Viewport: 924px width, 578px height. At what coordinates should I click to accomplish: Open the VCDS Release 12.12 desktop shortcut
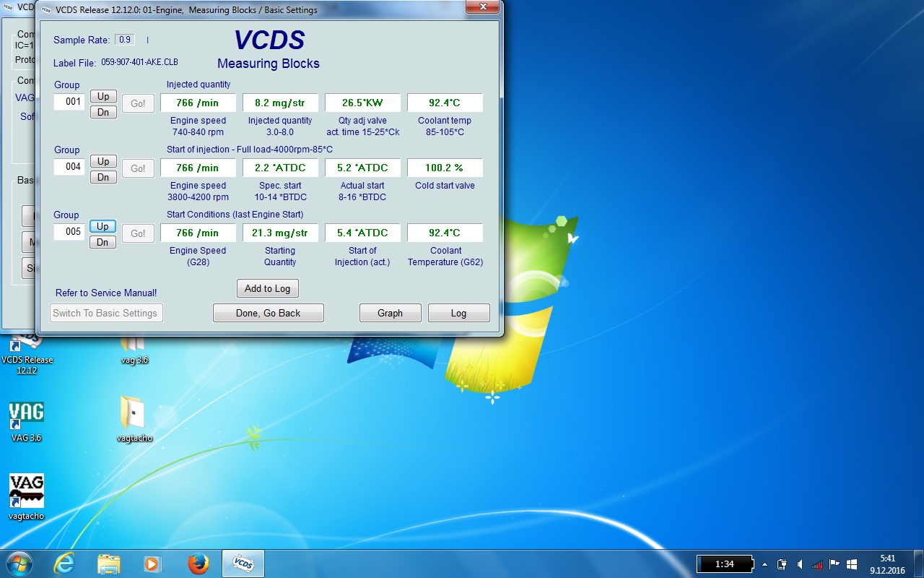[27, 354]
